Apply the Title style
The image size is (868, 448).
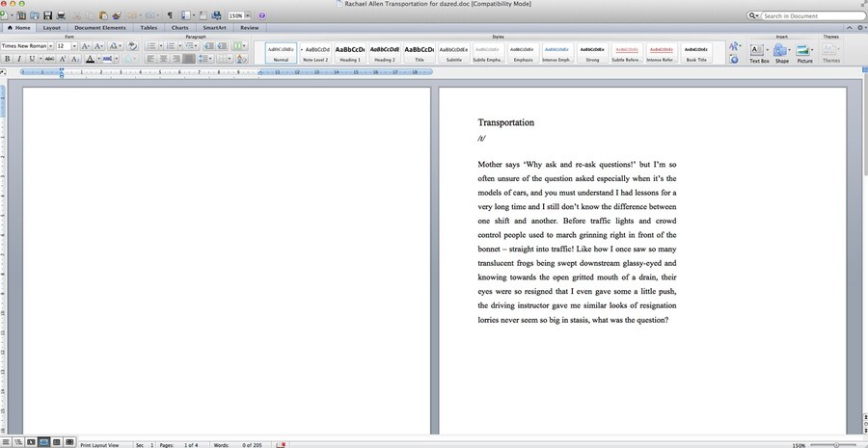(420, 53)
